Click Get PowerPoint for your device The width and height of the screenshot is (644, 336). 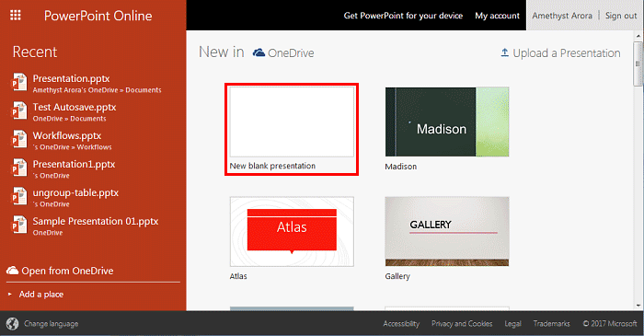(x=403, y=16)
